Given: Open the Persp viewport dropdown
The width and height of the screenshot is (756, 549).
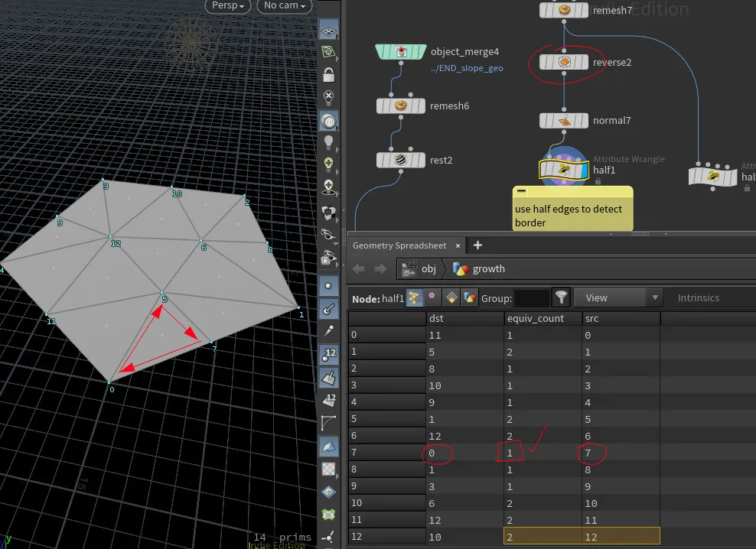Looking at the screenshot, I should 228,5.
